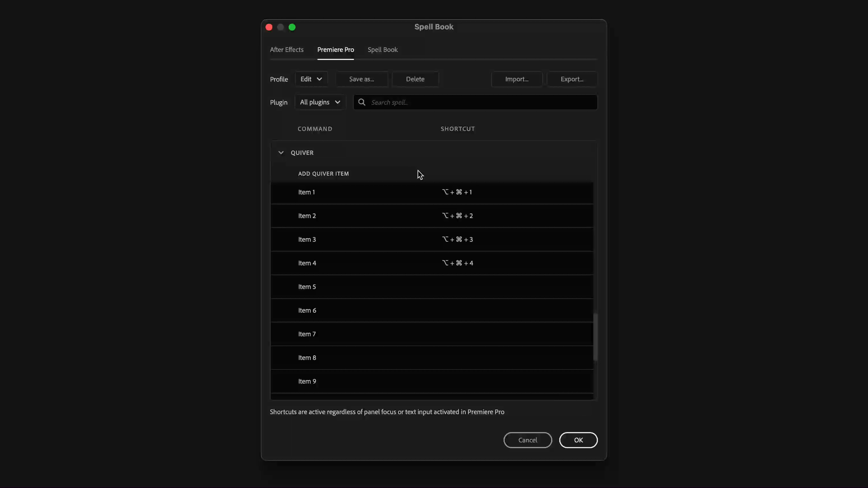
Task: Click the green fullscreen window button
Action: coord(292,27)
